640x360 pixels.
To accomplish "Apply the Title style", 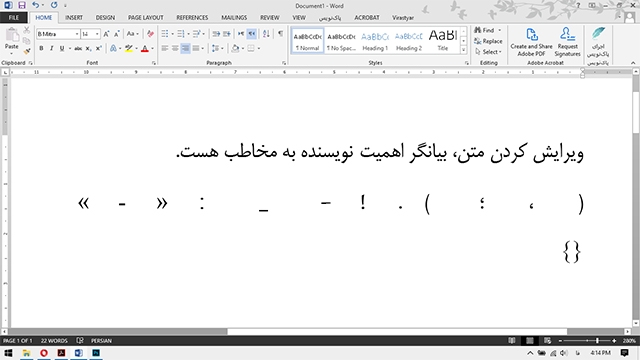I will tap(442, 41).
